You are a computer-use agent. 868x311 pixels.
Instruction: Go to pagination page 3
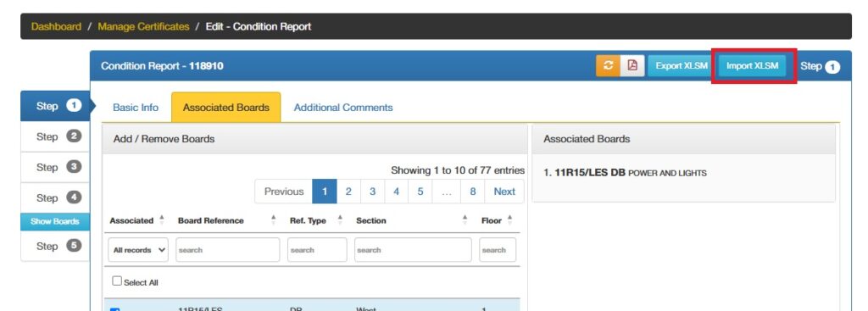tap(373, 192)
